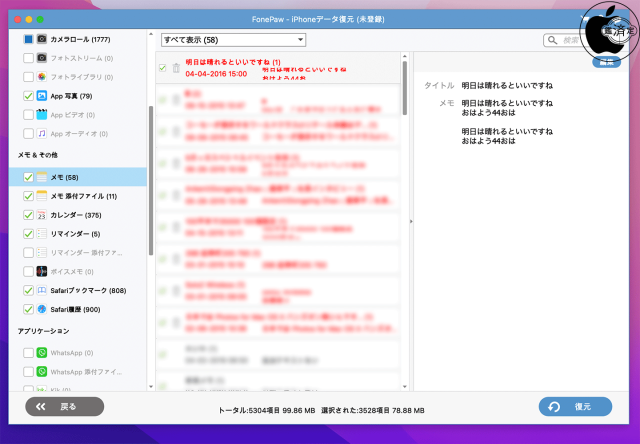640x444 pixels.
Task: Click the Safariブックマーク book icon
Action: click(42, 290)
